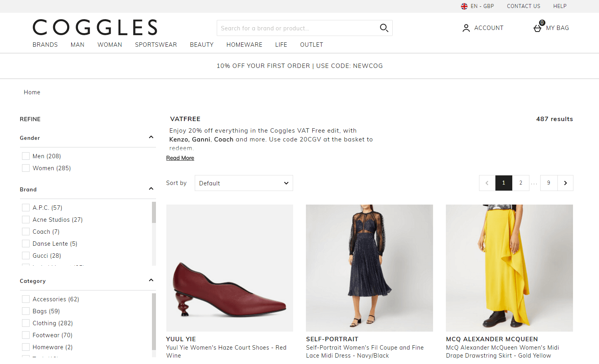The image size is (599, 364).
Task: Click the McQ Drape Drawstring Skirt title
Action: tap(503, 352)
